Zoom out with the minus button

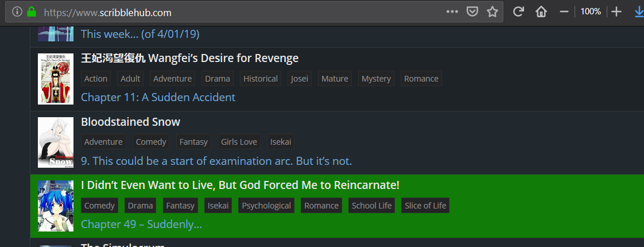(x=564, y=12)
